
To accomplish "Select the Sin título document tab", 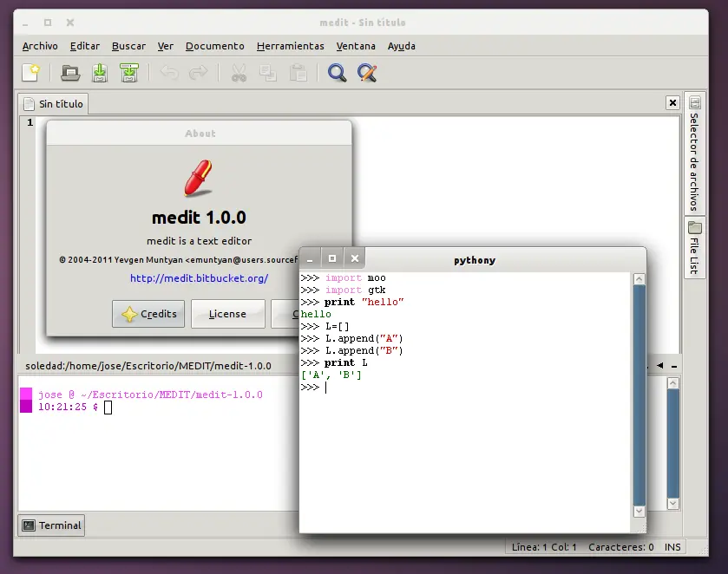I will [x=54, y=104].
